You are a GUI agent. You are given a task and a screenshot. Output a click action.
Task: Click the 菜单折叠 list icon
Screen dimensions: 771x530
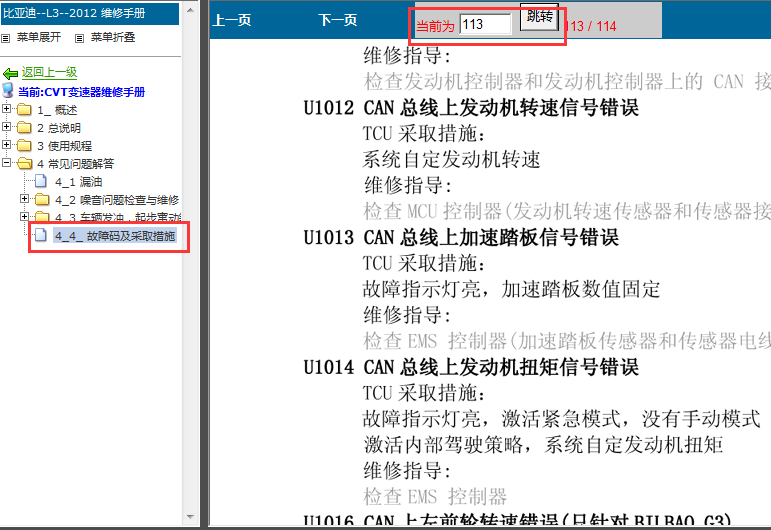pyautogui.click(x=79, y=38)
